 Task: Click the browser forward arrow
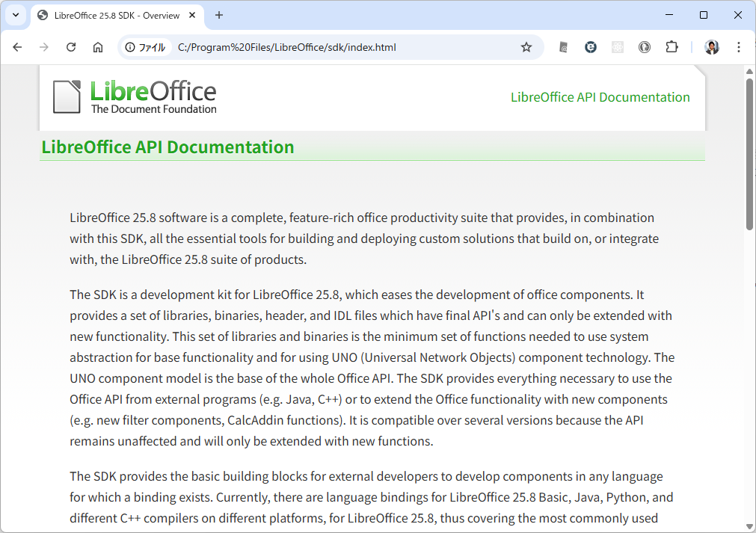tap(44, 47)
